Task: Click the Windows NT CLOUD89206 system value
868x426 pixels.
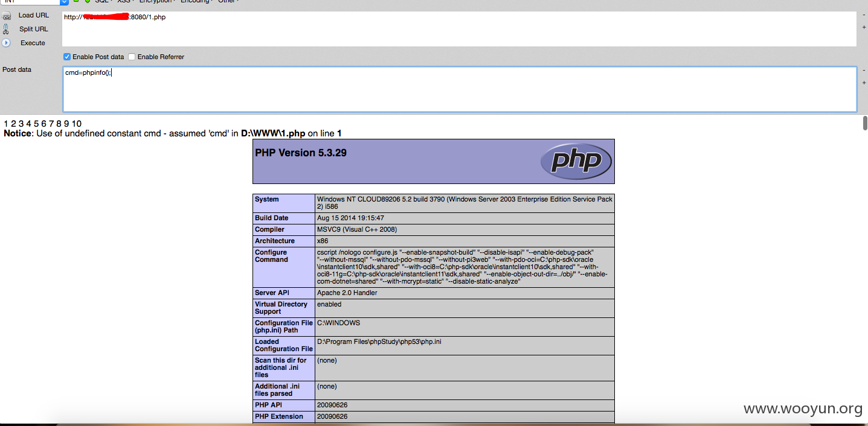Action: tap(465, 203)
